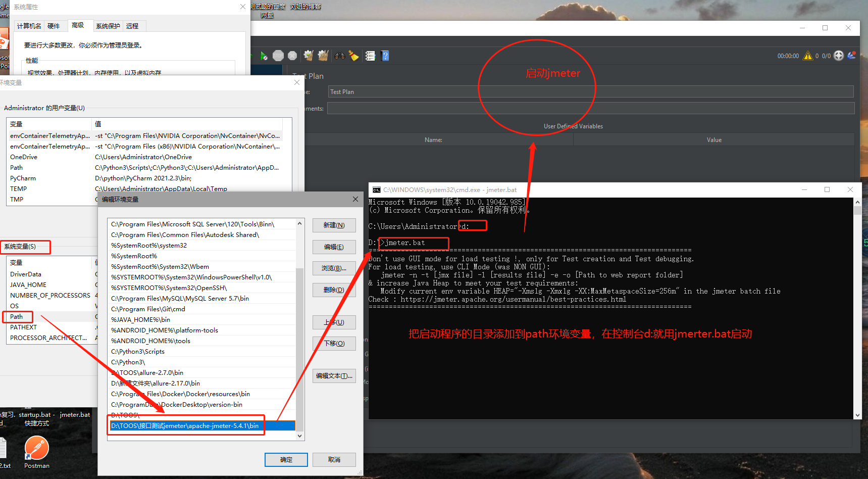Confirm with the 确定 button
868x479 pixels.
[x=286, y=460]
